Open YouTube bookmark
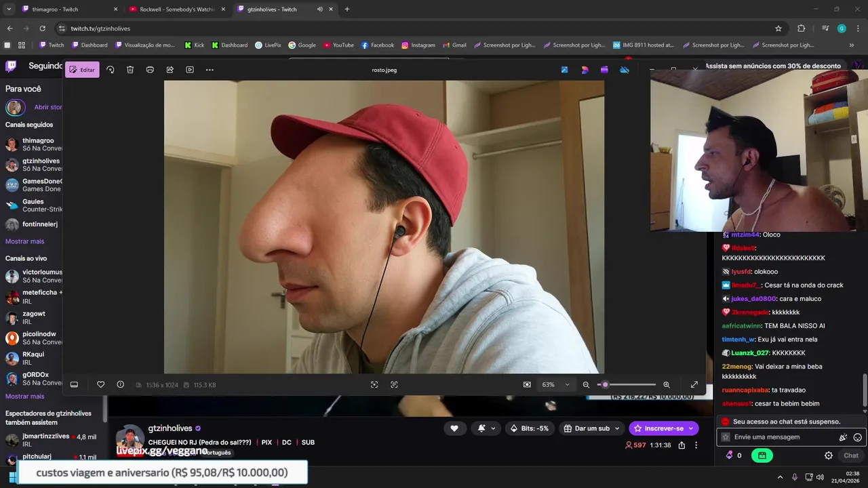Image resolution: width=868 pixels, height=488 pixels. click(338, 45)
